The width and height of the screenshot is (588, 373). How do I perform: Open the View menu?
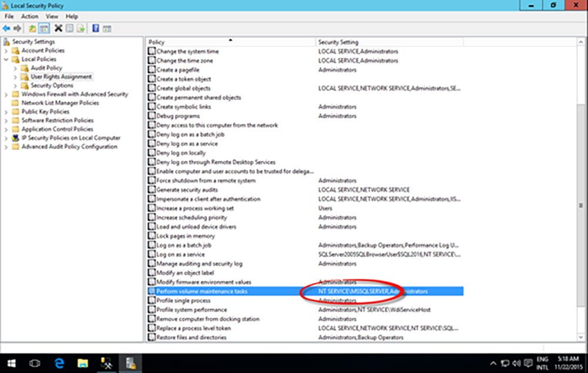pos(52,16)
